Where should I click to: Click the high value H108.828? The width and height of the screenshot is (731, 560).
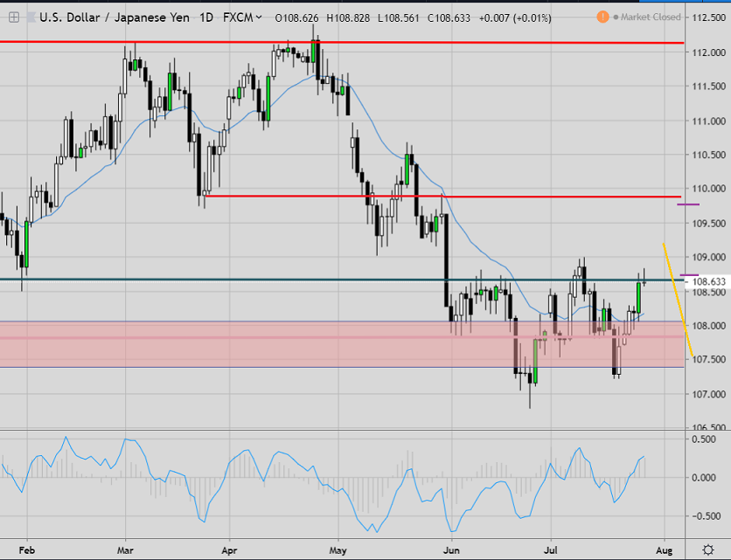pos(348,18)
